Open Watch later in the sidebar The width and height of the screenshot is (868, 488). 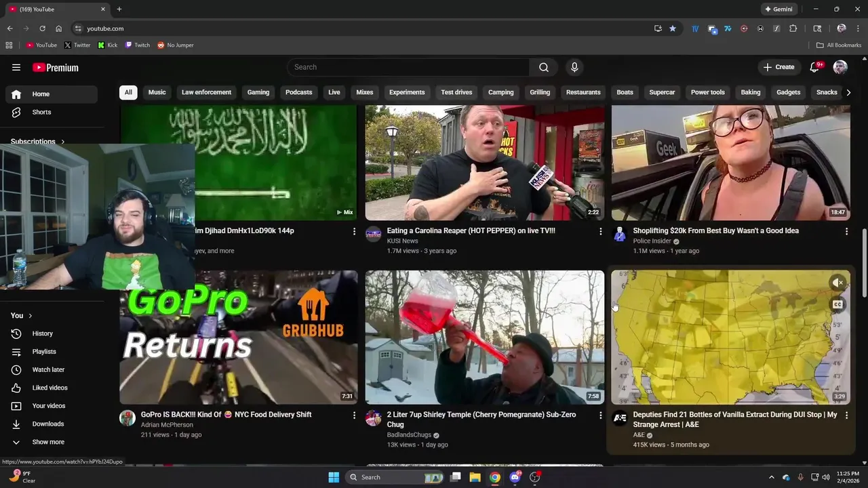[52, 369]
